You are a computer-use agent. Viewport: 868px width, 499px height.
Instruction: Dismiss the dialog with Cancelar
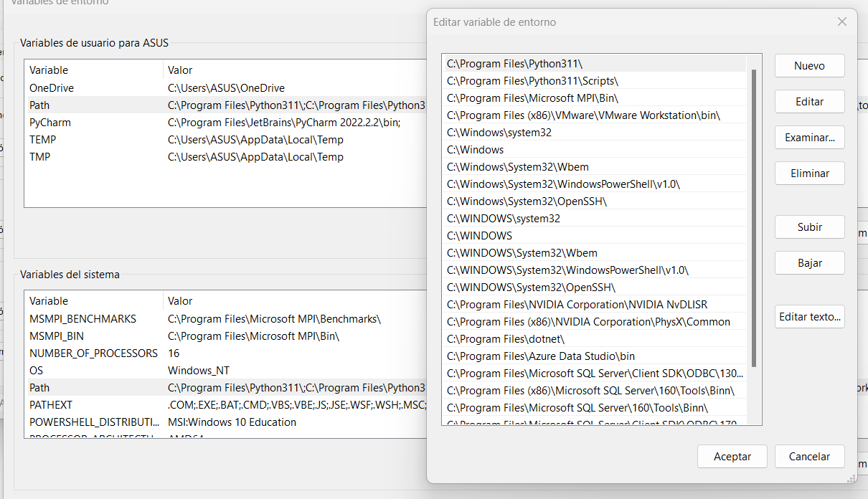809,456
